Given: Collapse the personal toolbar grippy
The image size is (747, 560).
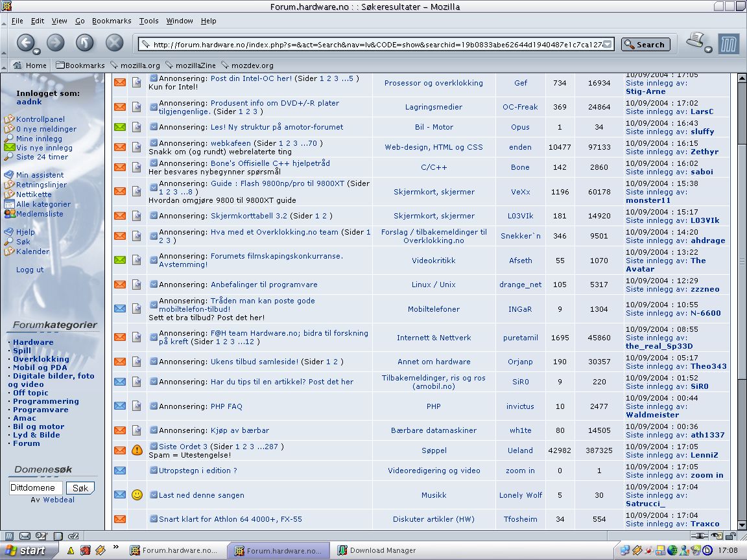Looking at the screenshot, I should pyautogui.click(x=4, y=65).
